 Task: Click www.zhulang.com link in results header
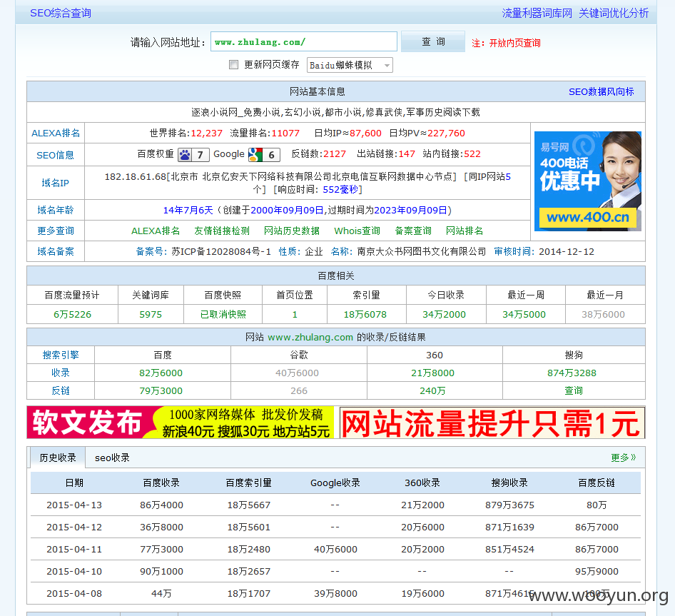pyautogui.click(x=310, y=338)
